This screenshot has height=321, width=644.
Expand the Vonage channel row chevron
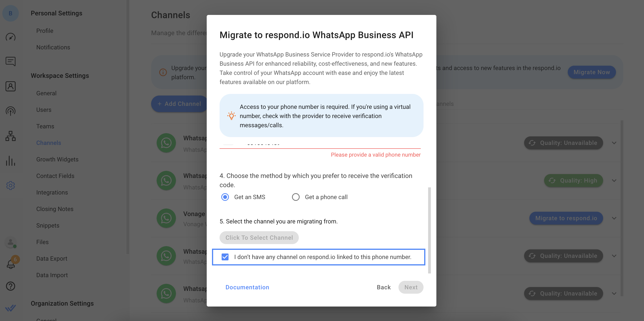(x=614, y=218)
